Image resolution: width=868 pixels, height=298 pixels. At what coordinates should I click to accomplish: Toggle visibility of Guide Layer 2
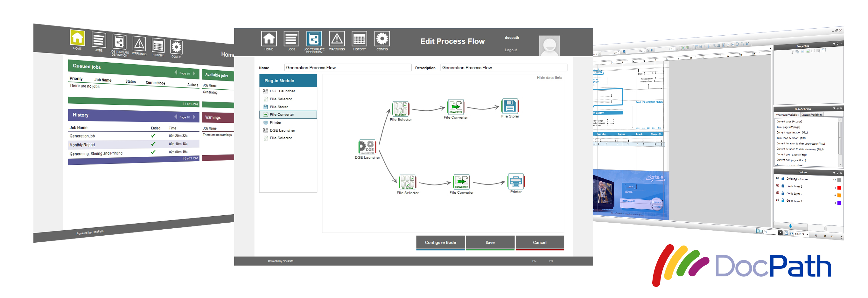tap(777, 193)
